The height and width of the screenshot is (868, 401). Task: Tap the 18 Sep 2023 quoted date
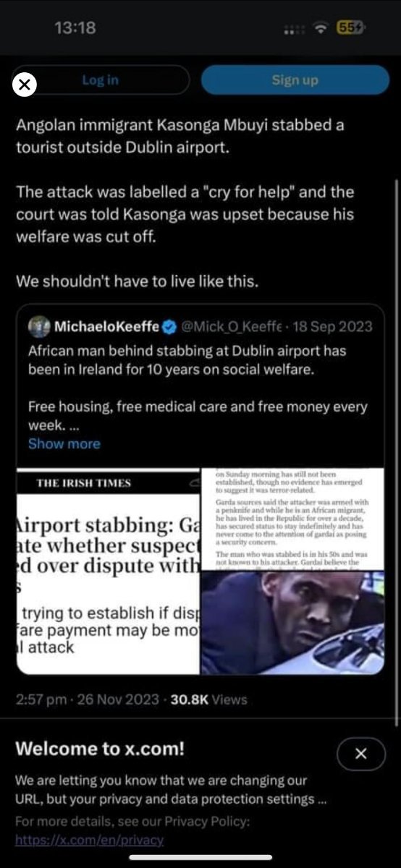[332, 327]
